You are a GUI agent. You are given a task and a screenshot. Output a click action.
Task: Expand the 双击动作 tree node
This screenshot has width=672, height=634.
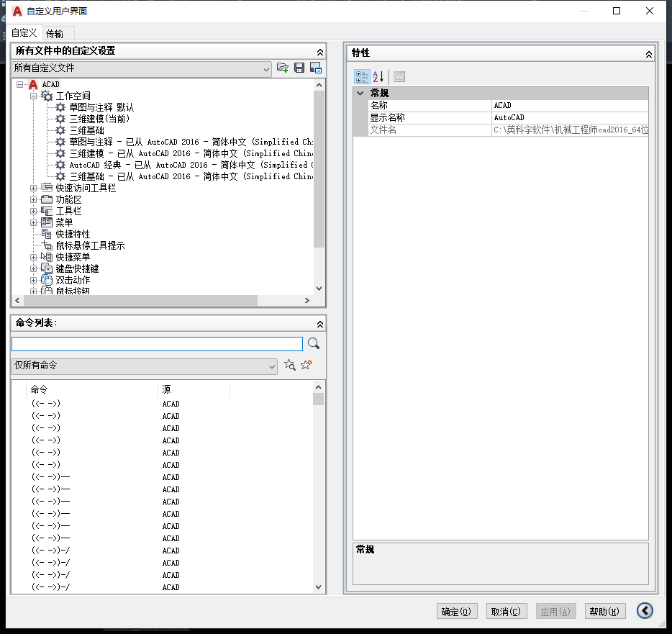point(33,281)
